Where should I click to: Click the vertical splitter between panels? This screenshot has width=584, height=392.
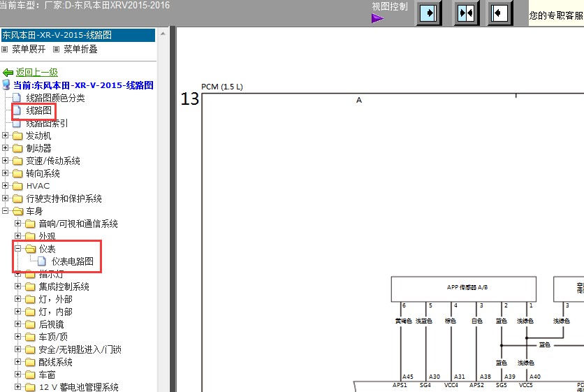coord(173,209)
